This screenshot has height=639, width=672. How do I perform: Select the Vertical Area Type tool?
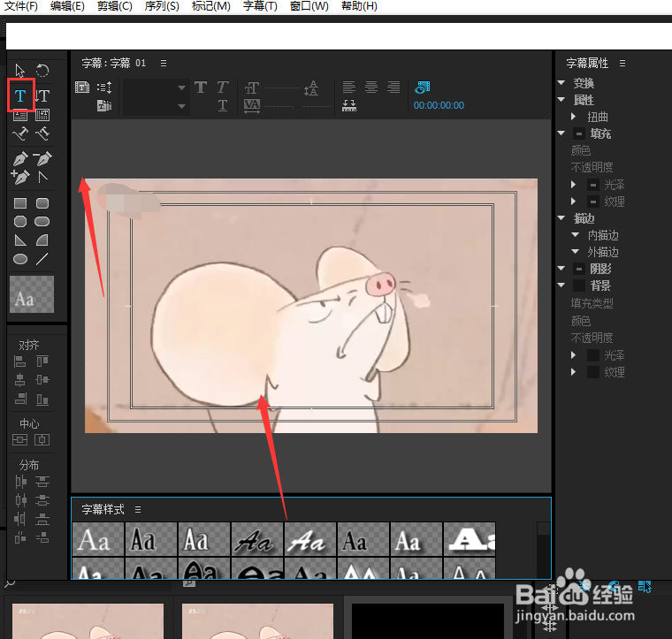42,115
